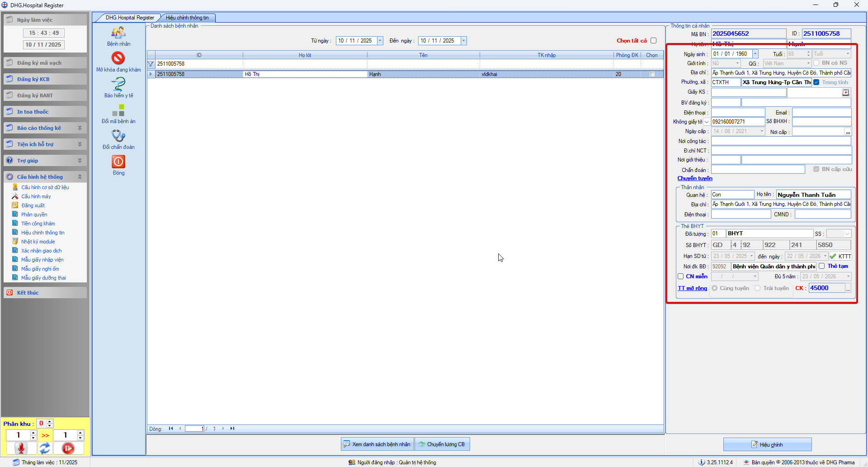Click the blue refresh arrows icon

(x=45, y=448)
